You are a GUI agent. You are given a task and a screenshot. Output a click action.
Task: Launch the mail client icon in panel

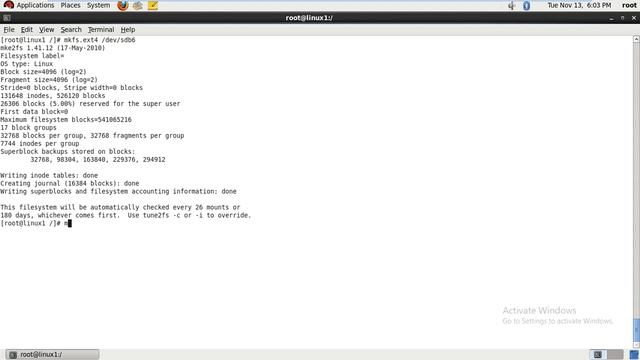click(x=138, y=6)
